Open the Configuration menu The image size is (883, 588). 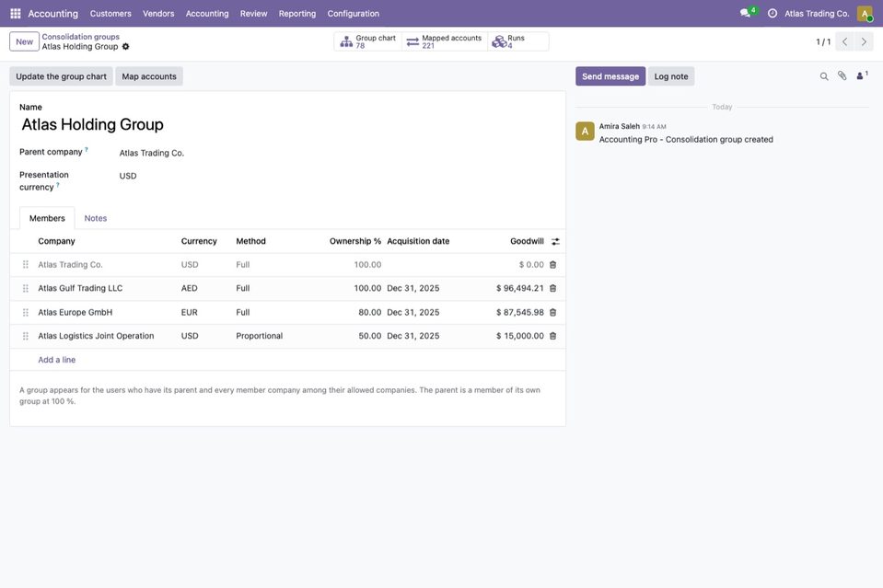(x=353, y=14)
